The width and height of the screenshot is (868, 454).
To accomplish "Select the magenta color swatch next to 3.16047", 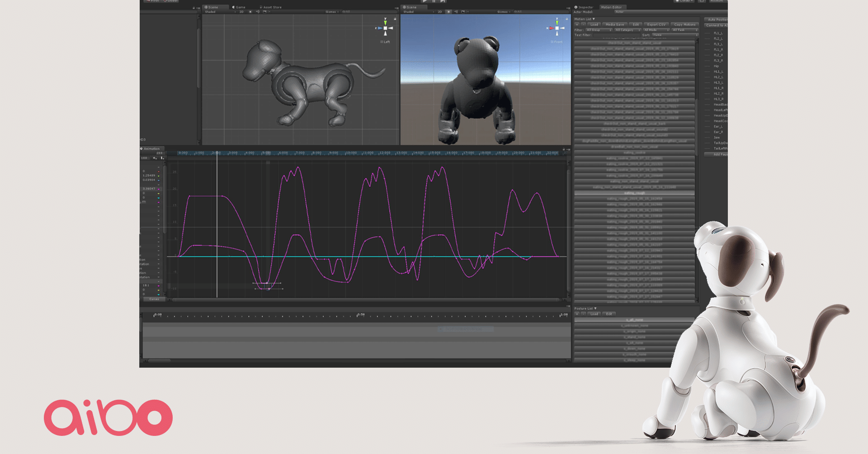I will (158, 189).
